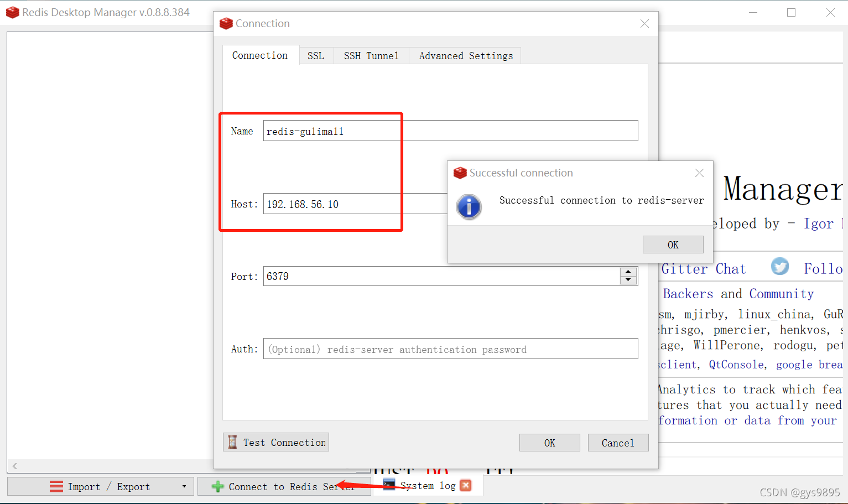Minimize the Redis Desktop Manager window
848x504 pixels.
[753, 12]
